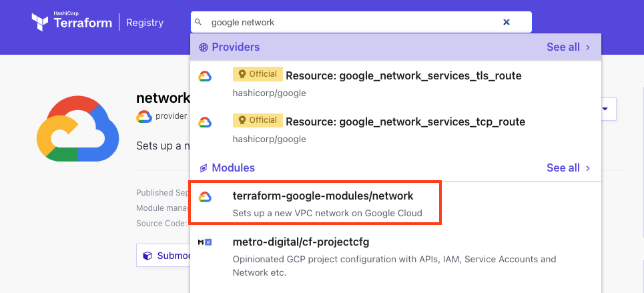Click the See all providers chevron
Image resolution: width=644 pixels, height=293 pixels.
point(588,47)
